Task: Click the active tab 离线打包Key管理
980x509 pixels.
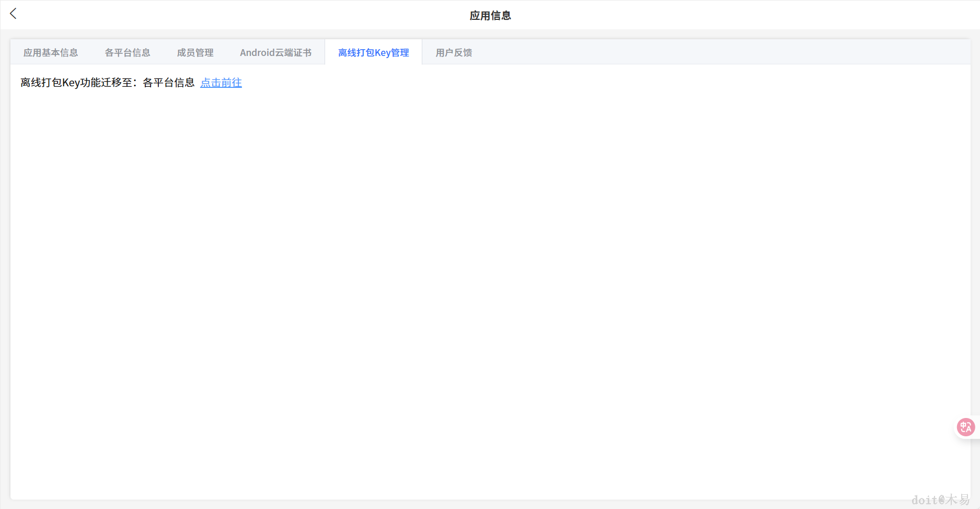Action: coord(373,52)
